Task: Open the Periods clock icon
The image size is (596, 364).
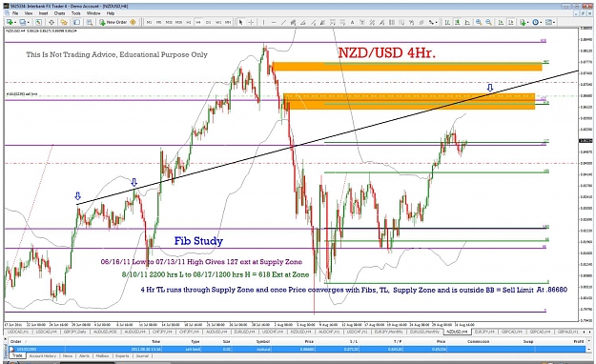Action: point(536,23)
